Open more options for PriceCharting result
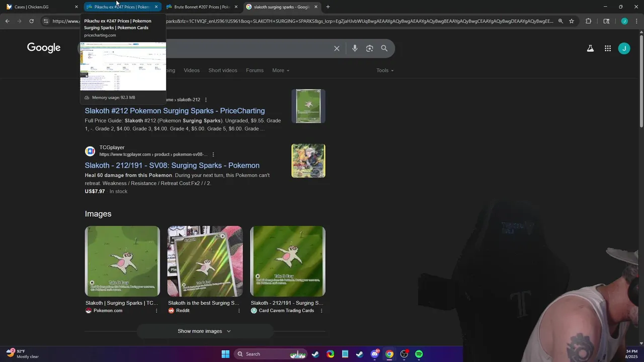Image resolution: width=644 pixels, height=362 pixels. pyautogui.click(x=206, y=100)
